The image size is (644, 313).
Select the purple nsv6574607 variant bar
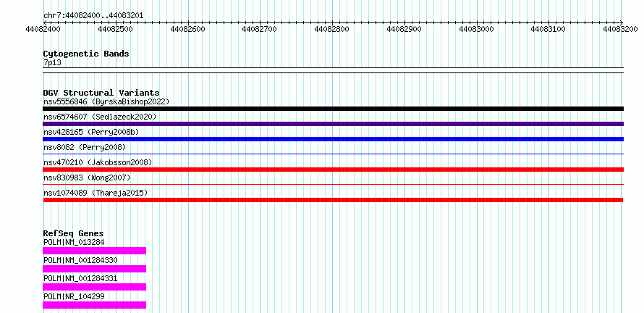tap(333, 124)
